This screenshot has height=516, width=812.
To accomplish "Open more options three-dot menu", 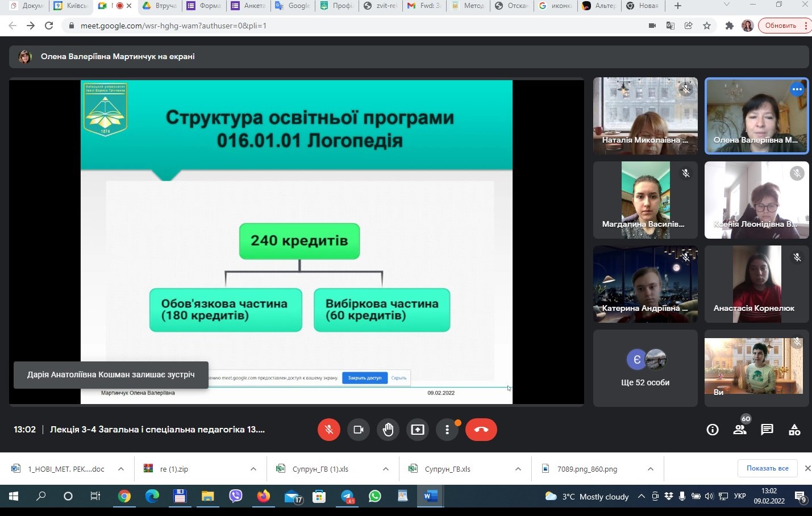I will 447,430.
